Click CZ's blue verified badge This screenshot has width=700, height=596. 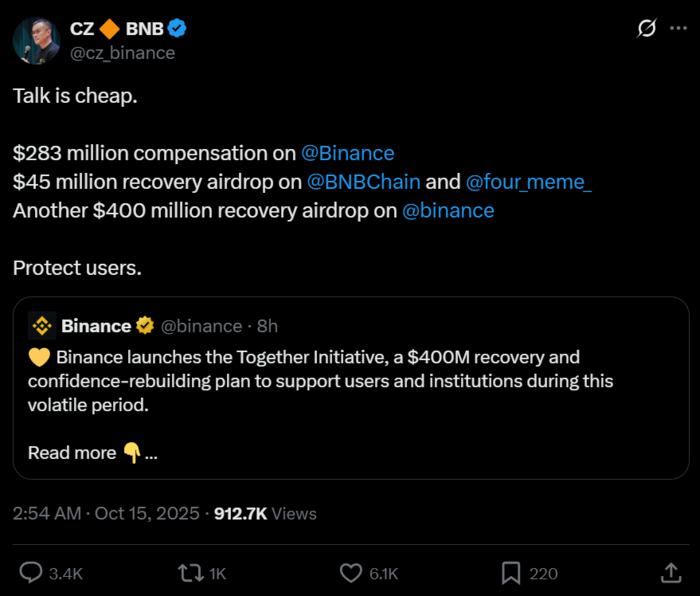(x=177, y=28)
